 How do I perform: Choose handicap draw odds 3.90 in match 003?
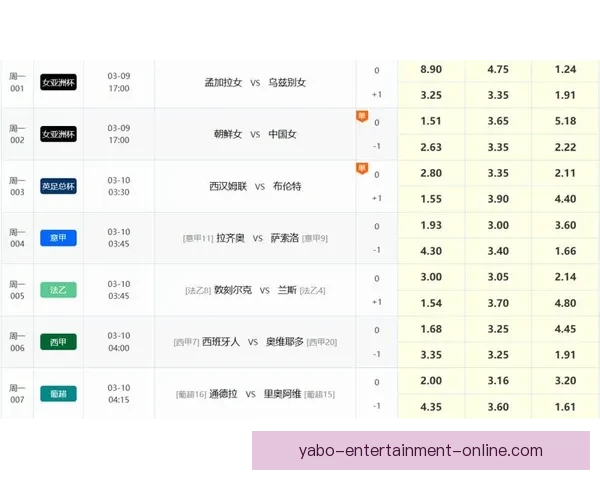498,199
